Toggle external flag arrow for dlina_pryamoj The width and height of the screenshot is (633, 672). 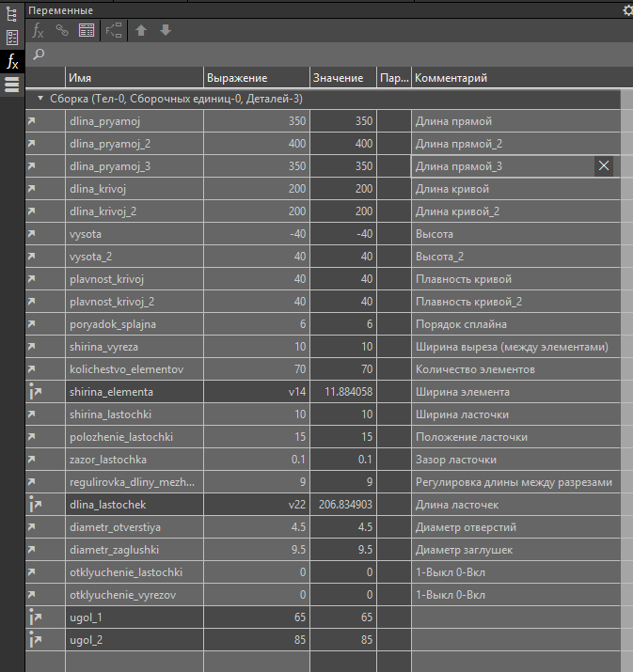pyautogui.click(x=31, y=121)
